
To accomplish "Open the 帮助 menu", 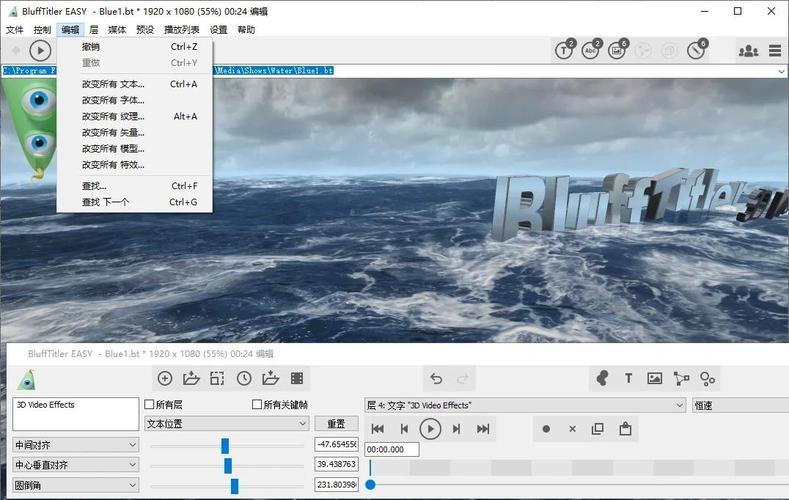I will [246, 30].
